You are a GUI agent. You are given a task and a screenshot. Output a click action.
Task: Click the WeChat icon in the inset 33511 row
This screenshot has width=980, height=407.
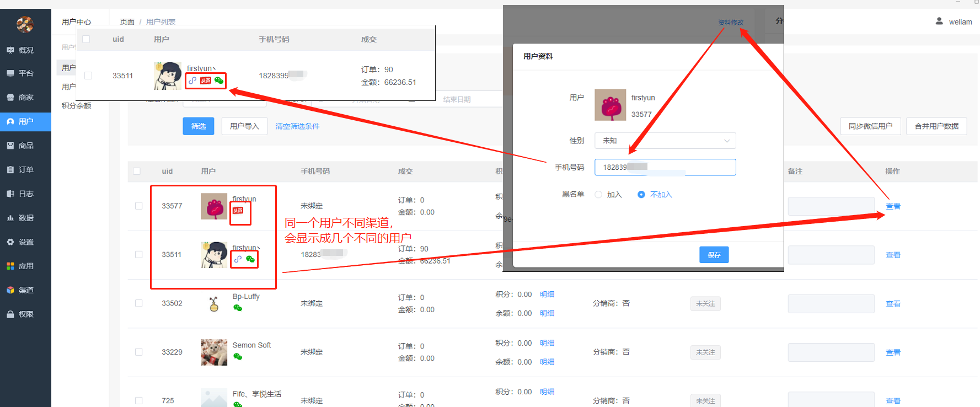click(x=219, y=81)
